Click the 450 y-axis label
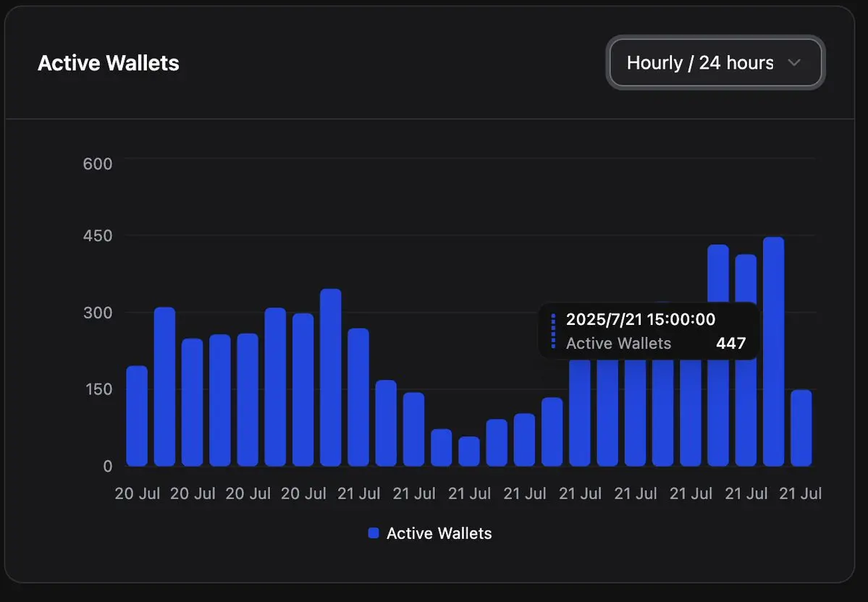868x602 pixels. (x=98, y=236)
